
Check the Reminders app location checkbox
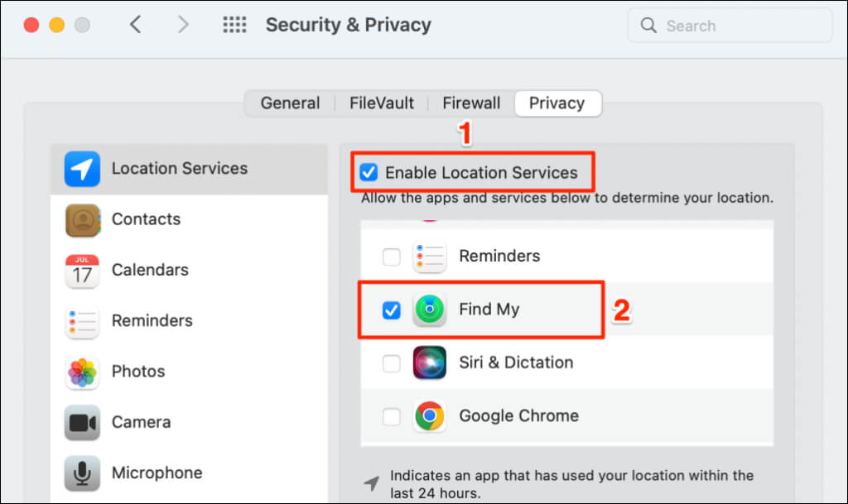(x=391, y=257)
